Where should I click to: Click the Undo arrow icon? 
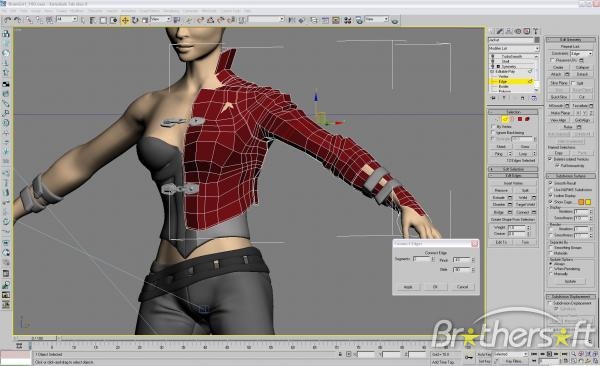coord(8,20)
